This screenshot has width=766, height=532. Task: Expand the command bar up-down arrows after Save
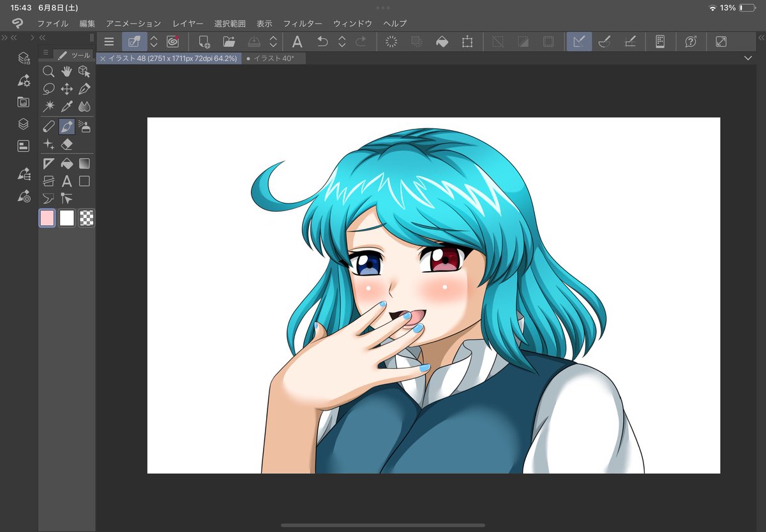[273, 41]
